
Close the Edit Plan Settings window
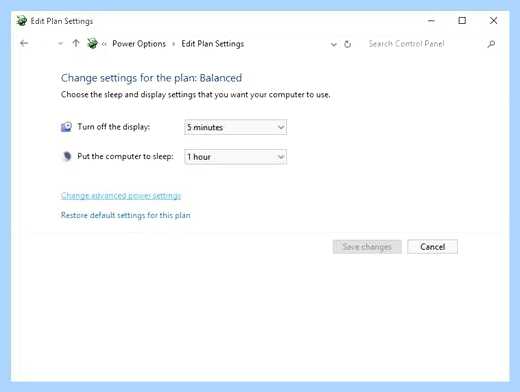(493, 21)
